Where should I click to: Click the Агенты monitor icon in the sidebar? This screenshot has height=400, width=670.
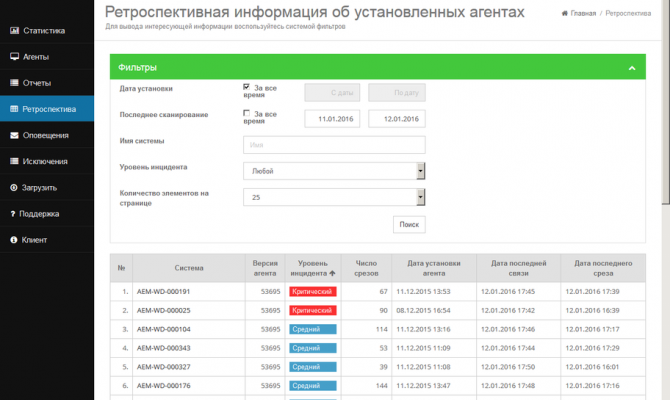pos(15,56)
